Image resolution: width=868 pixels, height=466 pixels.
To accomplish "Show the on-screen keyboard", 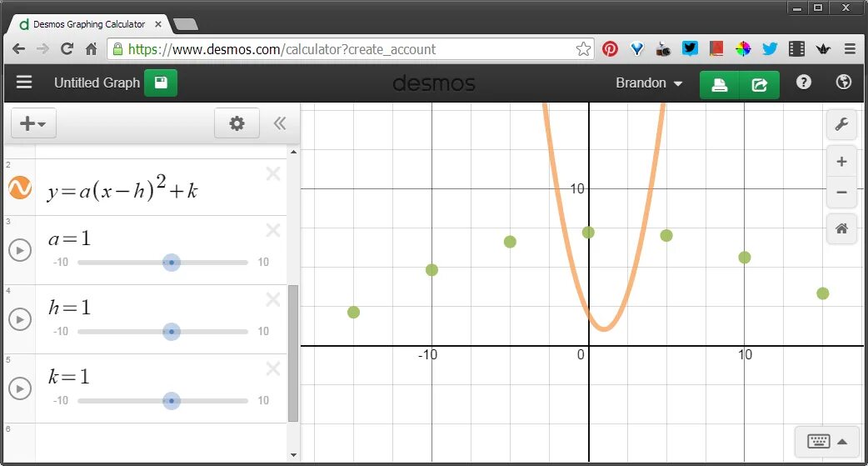I will (x=827, y=442).
